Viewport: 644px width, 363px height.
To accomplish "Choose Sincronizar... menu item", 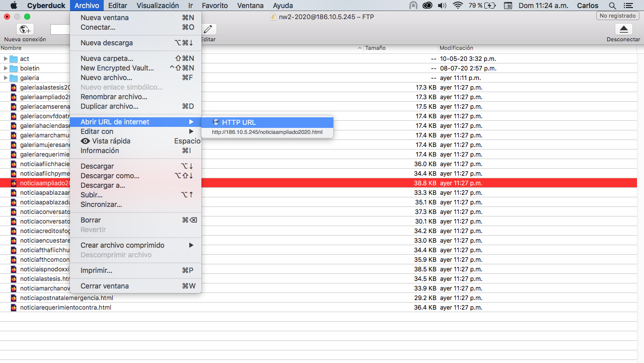I will [x=135, y=204].
